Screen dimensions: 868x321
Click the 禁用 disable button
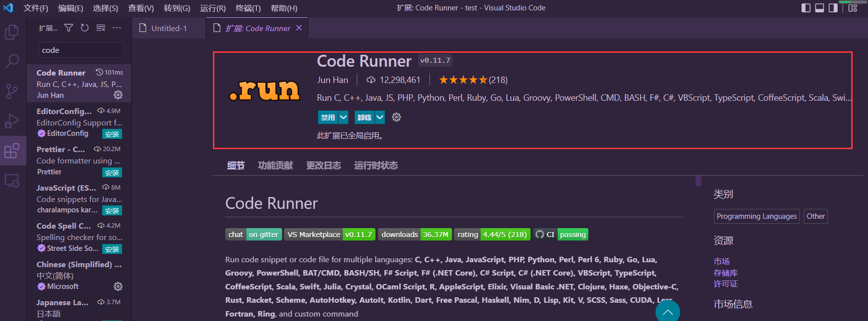(x=328, y=118)
